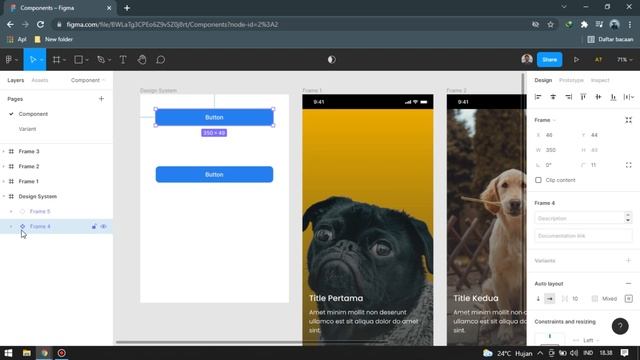Open Daftar bacaan reading list
The height and width of the screenshot is (360, 640).
pos(611,39)
